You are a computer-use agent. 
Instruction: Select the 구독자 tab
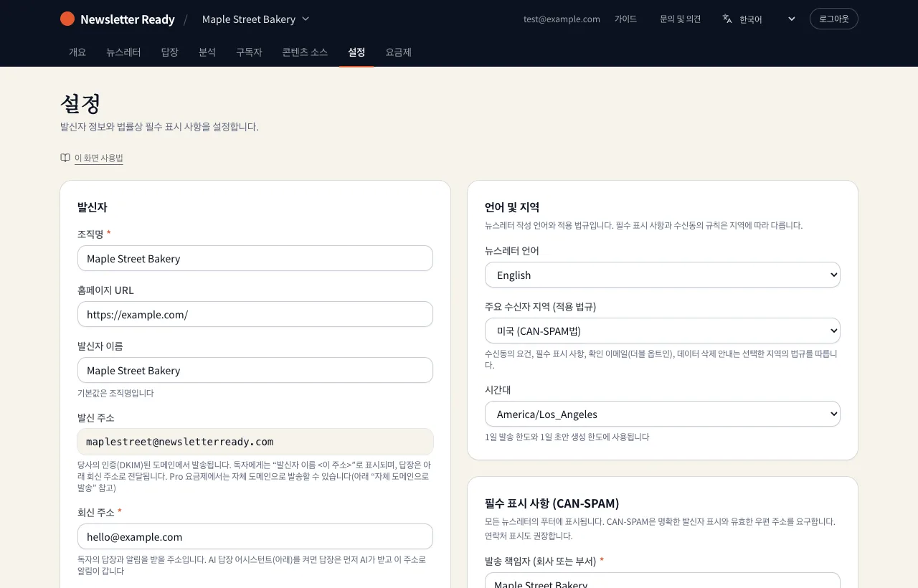[x=249, y=52]
